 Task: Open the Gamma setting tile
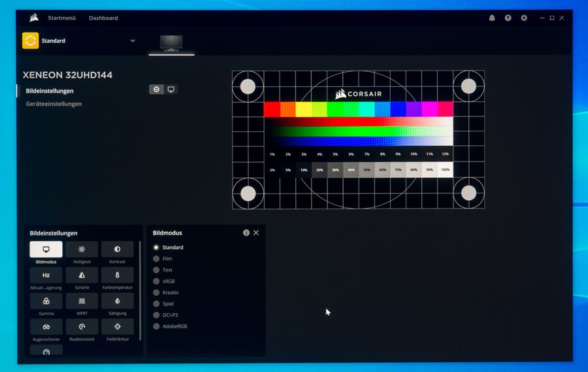(x=46, y=301)
